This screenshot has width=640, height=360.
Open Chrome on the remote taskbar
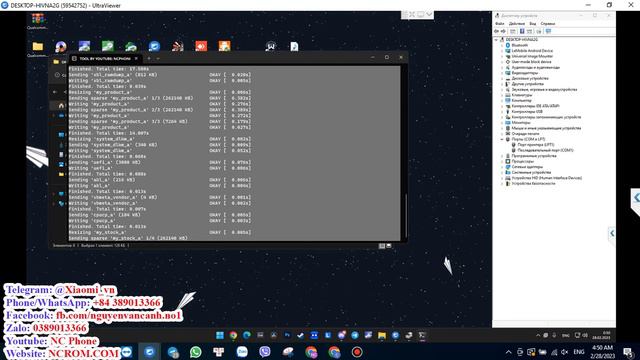pos(233,336)
